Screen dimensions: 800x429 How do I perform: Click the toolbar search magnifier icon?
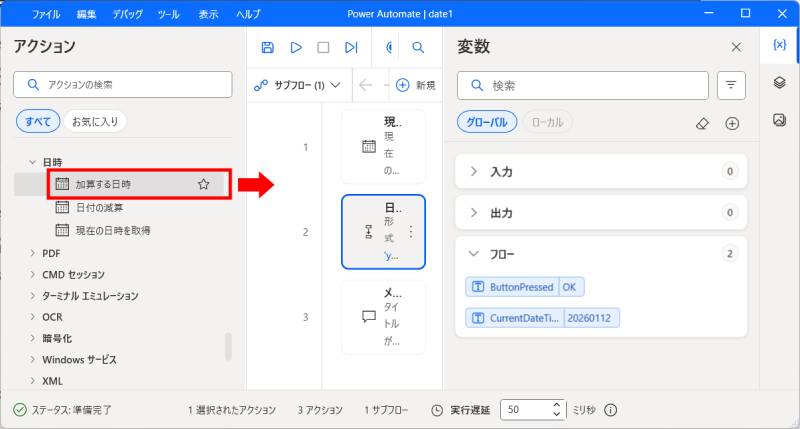coord(418,47)
